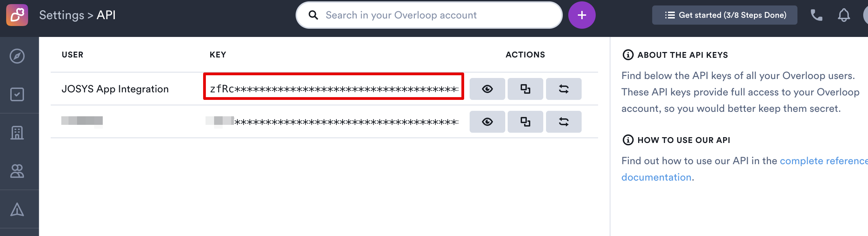This screenshot has height=236, width=868.
Task: Open the notifications bell icon
Action: 844,15
